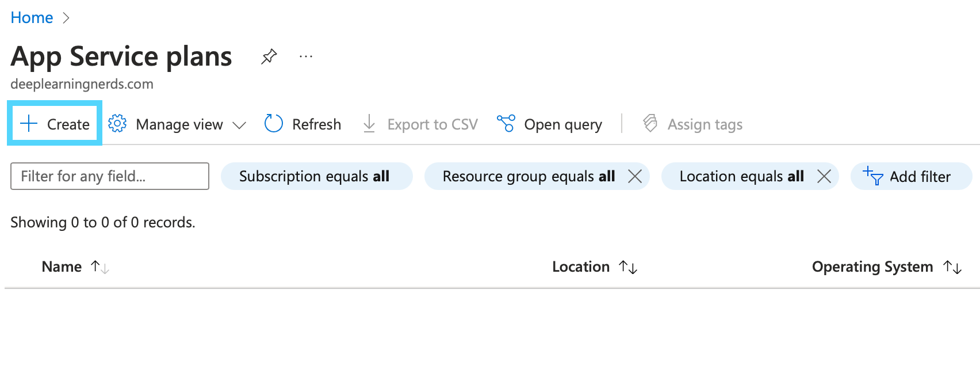Open Location equals all filter pill
This screenshot has width=980, height=388.
[x=741, y=176]
